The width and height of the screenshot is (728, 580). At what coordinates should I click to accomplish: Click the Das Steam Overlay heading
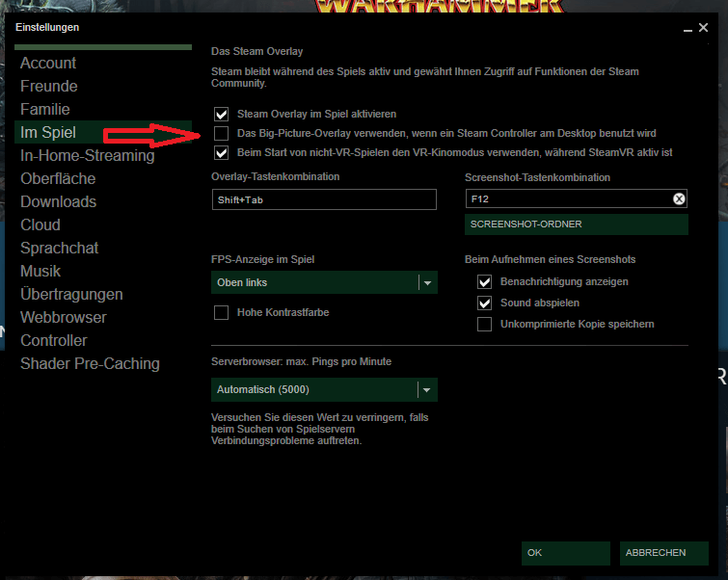tap(256, 51)
